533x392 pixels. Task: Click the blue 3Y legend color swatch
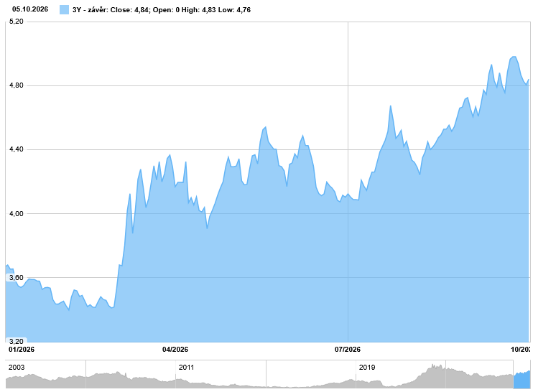point(64,9)
